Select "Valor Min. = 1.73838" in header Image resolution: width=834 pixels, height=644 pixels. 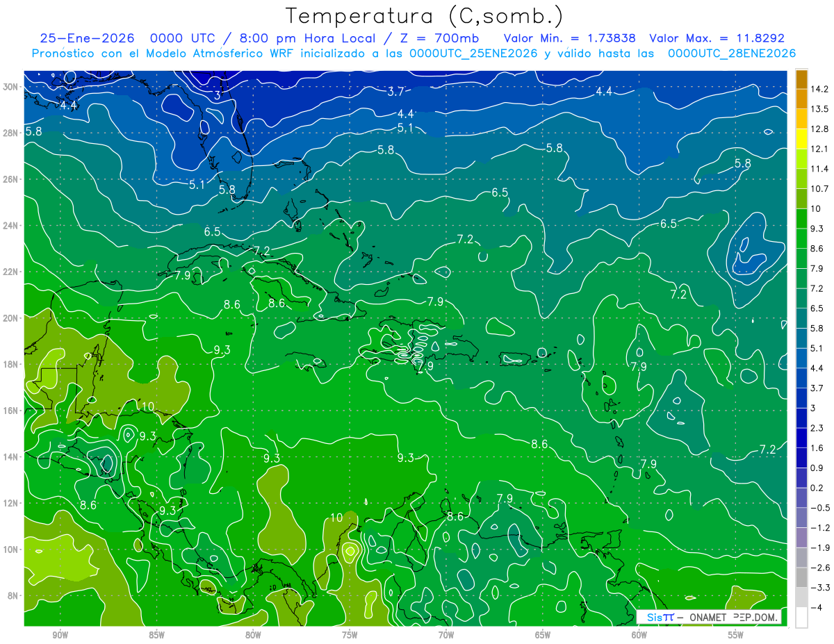[x=571, y=38]
